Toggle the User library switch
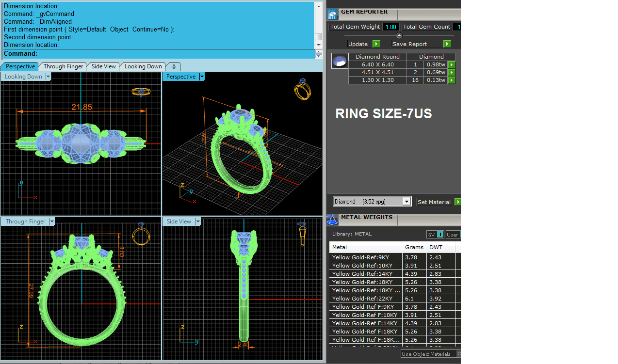This screenshot has height=364, width=618. 453,235
